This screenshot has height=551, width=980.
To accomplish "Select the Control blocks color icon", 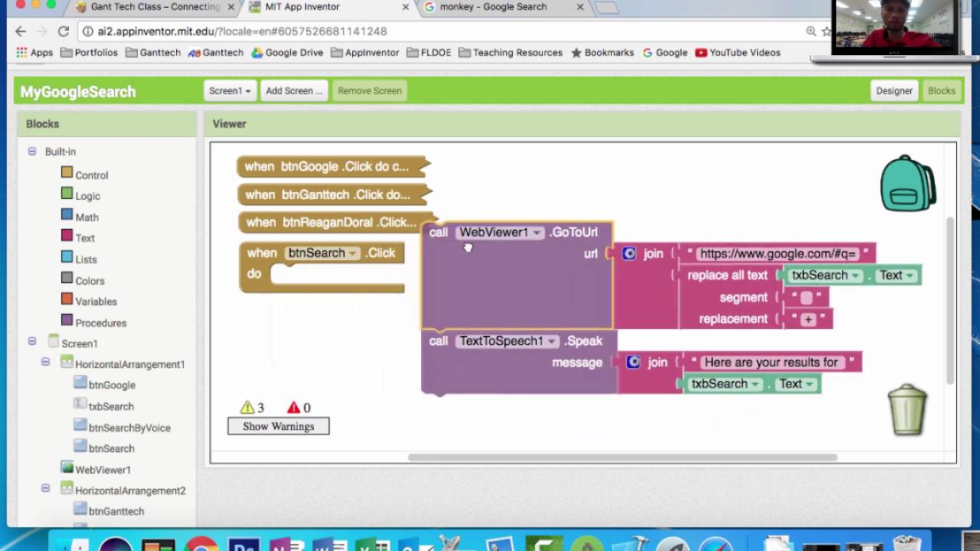I will click(67, 173).
